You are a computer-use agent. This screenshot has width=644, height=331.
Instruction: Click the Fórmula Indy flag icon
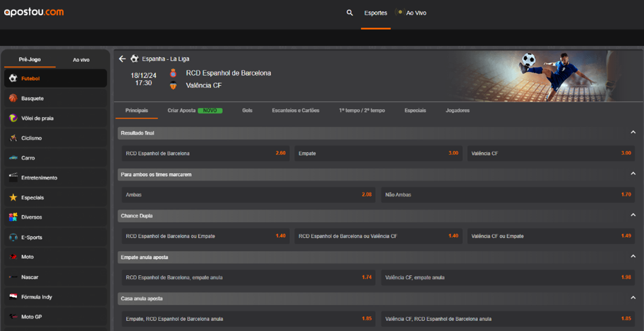[x=13, y=297]
